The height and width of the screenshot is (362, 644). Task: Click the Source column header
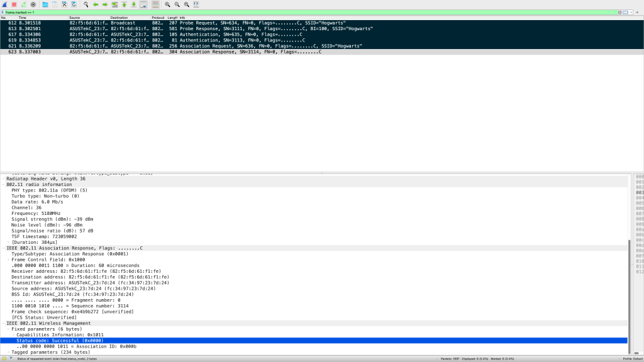[x=75, y=18]
